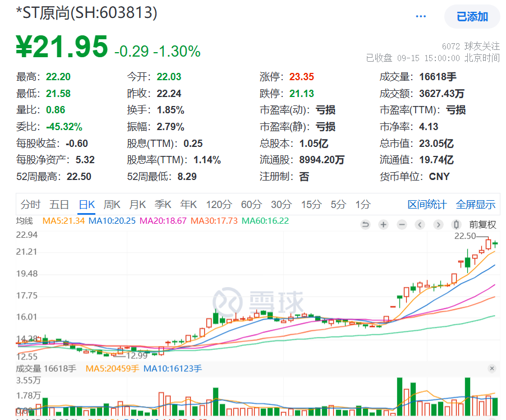This screenshot has width=506, height=420.
Task: Zoom in chart with plus icon
Action: coord(383,224)
